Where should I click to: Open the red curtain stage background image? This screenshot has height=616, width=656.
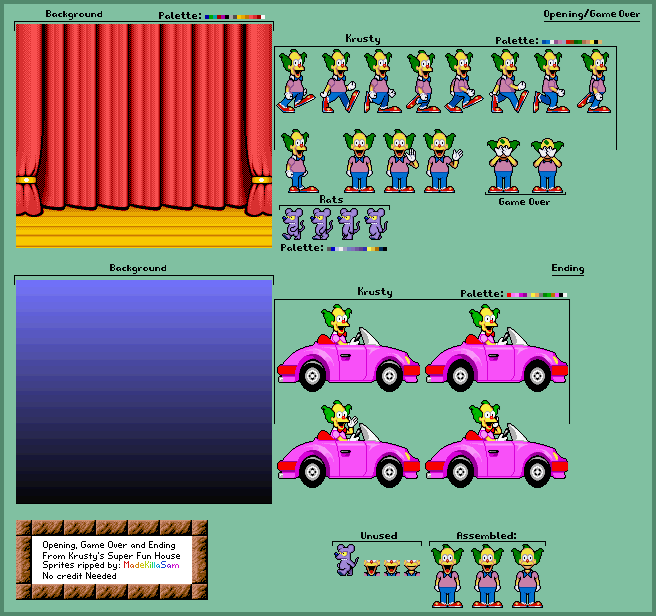(143, 135)
